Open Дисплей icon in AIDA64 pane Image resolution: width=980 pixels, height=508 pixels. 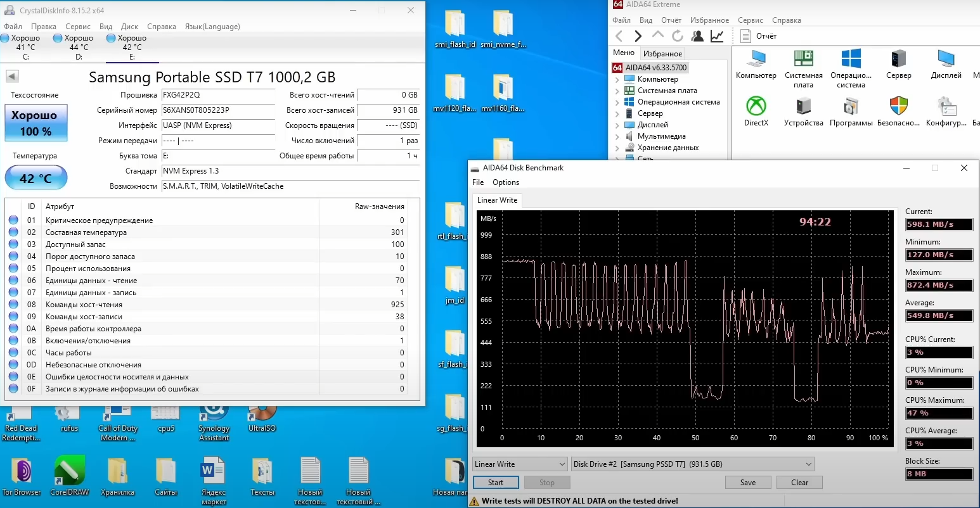pos(946,65)
